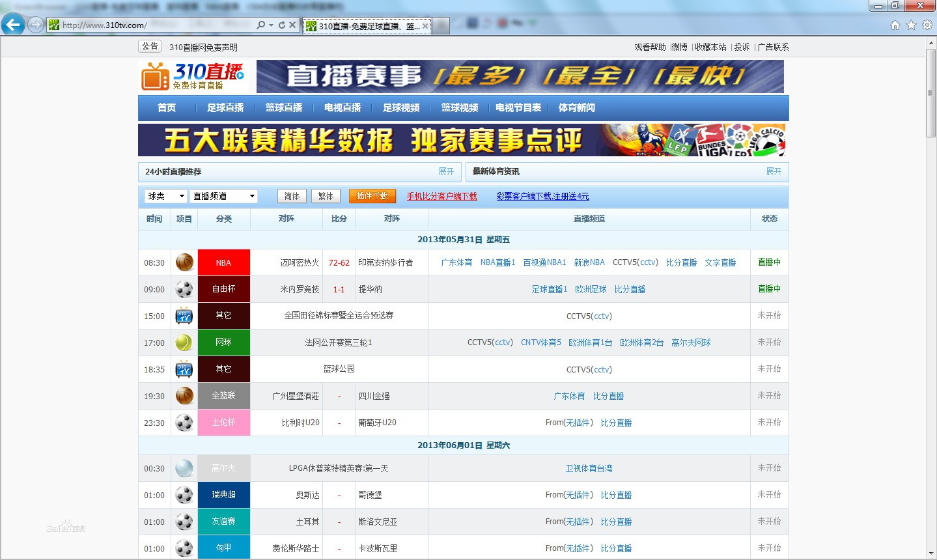
Task: Open 彩票客户端下载注册送4元 link
Action: coord(542,196)
